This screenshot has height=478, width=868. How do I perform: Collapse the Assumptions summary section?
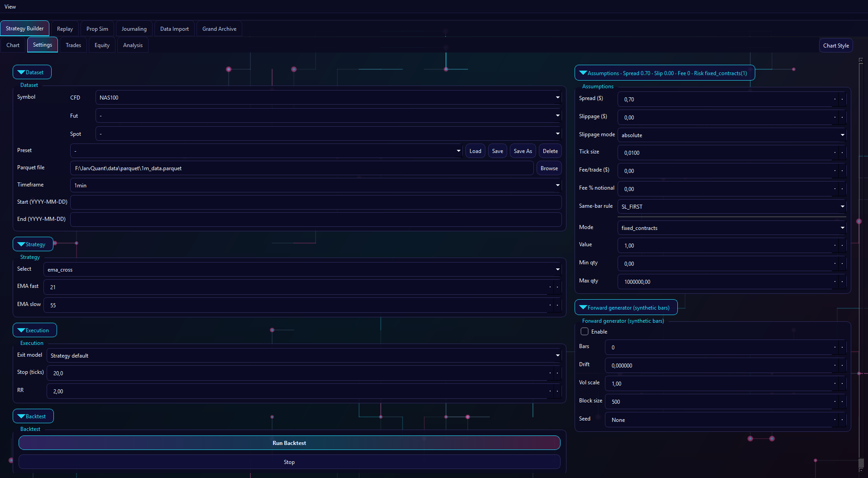(x=664, y=73)
